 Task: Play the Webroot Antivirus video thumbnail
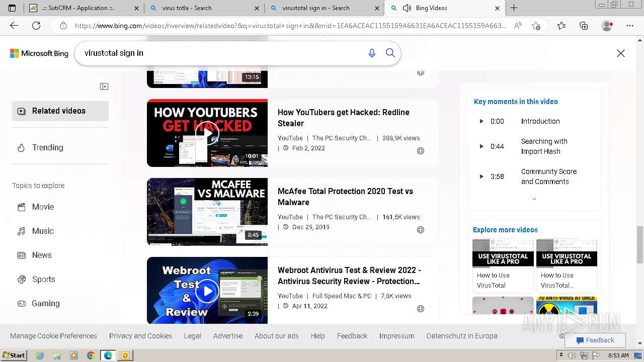(207, 291)
